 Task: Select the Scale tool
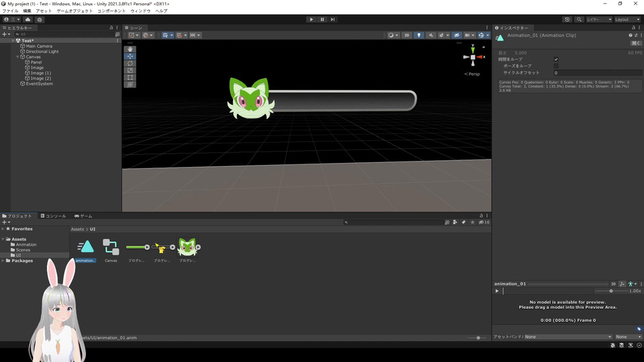point(129,70)
